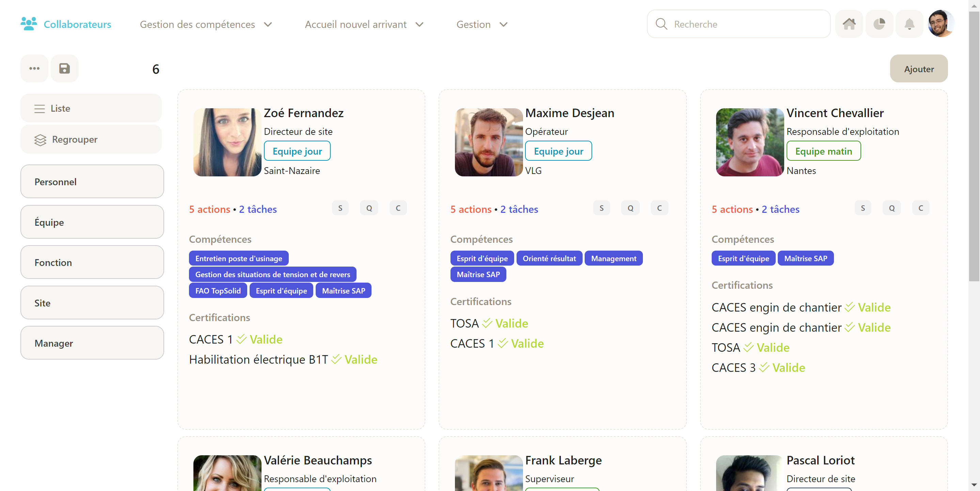Screen dimensions: 980x491
Task: Click the C badge on Vincent Chevallier card
Action: coord(921,208)
